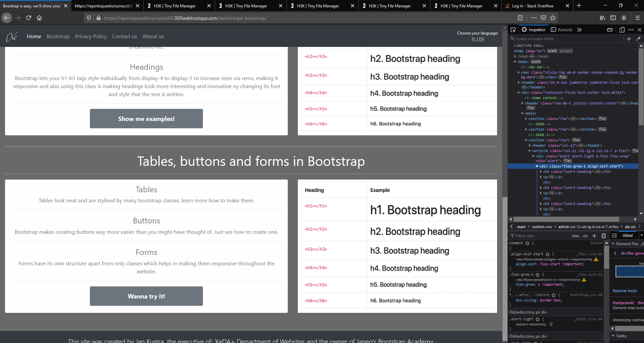Switch language to PL
The height and width of the screenshot is (343, 644).
pos(474,39)
